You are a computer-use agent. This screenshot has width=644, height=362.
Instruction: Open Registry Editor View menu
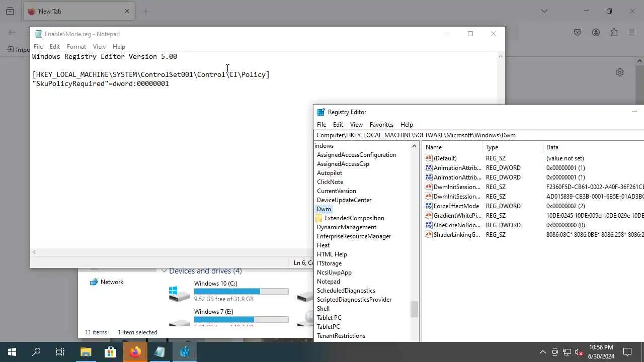click(x=356, y=125)
